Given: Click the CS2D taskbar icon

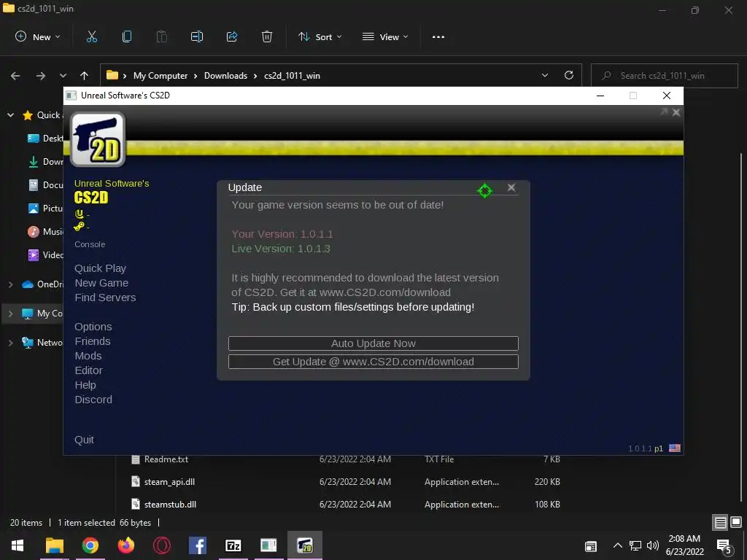Looking at the screenshot, I should pyautogui.click(x=305, y=545).
